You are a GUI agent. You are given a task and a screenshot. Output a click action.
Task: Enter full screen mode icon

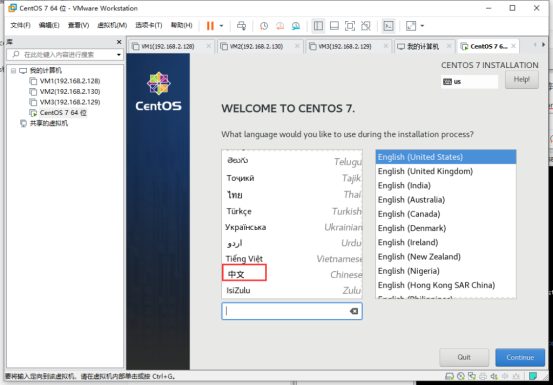pyautogui.click(x=350, y=26)
